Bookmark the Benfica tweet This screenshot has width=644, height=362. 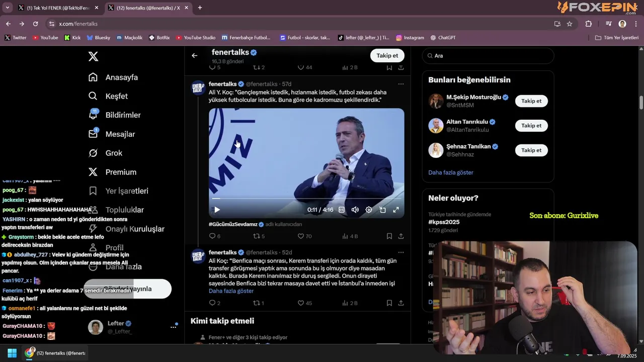(x=389, y=303)
